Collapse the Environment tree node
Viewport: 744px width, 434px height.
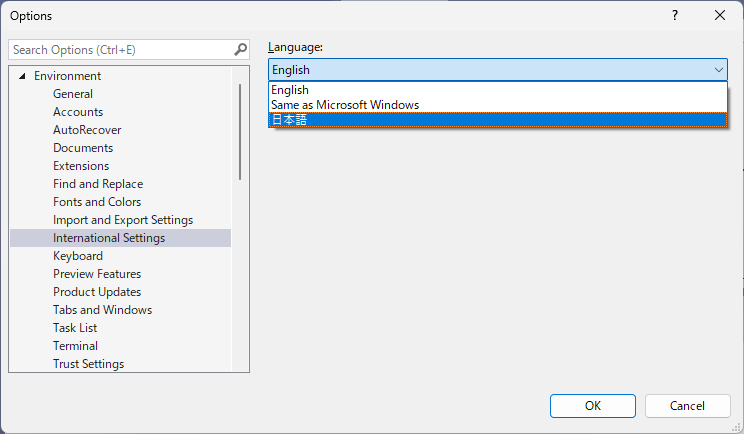[22, 76]
